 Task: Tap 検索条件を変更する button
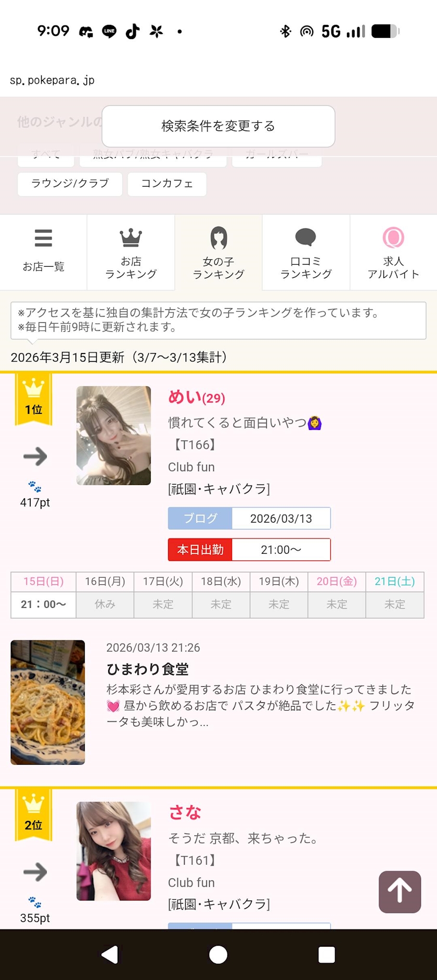218,126
